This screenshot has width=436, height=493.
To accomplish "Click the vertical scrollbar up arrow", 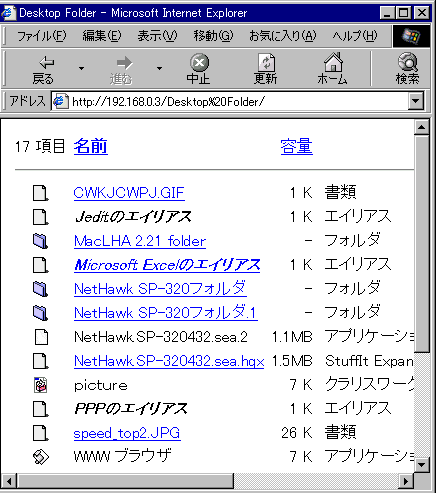I will (x=422, y=127).
